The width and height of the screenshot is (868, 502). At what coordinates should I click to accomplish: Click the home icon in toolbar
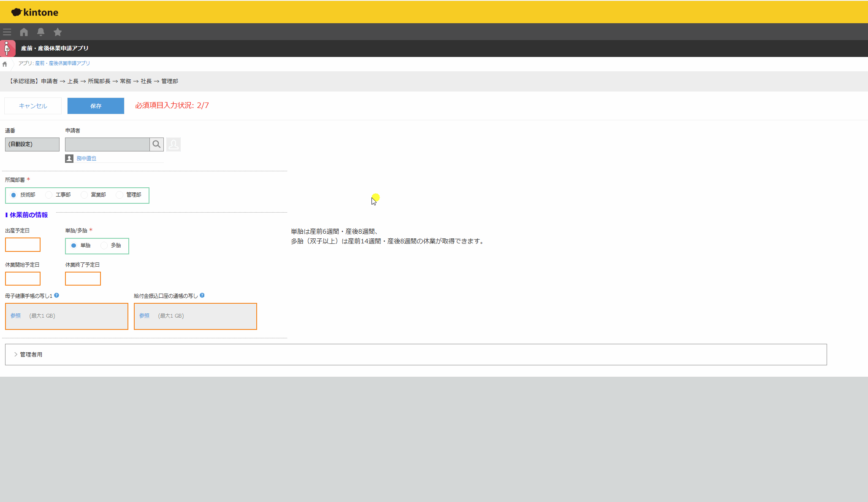(x=24, y=32)
